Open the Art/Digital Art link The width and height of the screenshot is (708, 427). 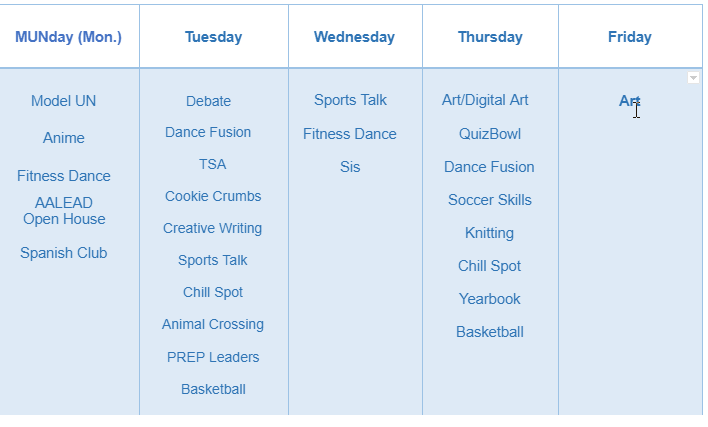click(485, 100)
